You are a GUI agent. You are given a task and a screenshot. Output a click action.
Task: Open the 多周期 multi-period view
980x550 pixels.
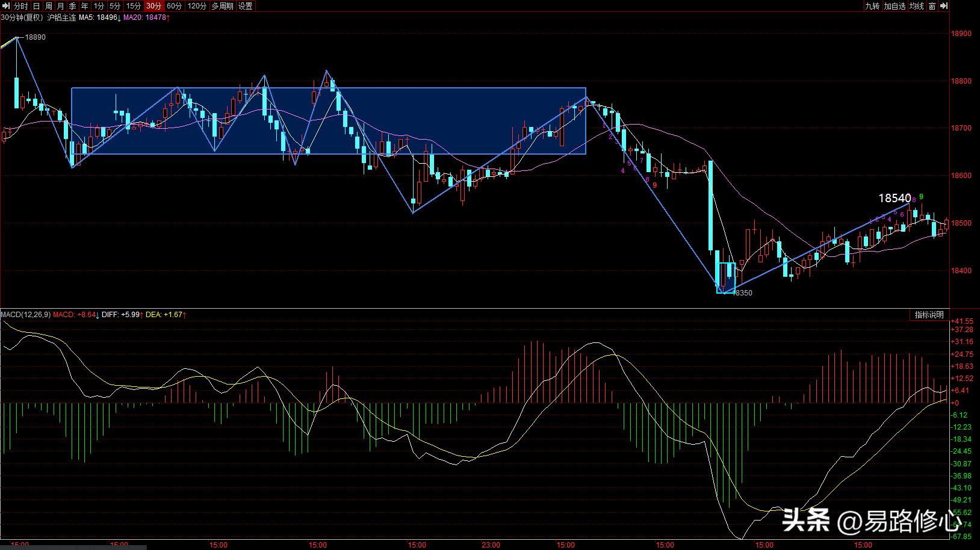[222, 6]
